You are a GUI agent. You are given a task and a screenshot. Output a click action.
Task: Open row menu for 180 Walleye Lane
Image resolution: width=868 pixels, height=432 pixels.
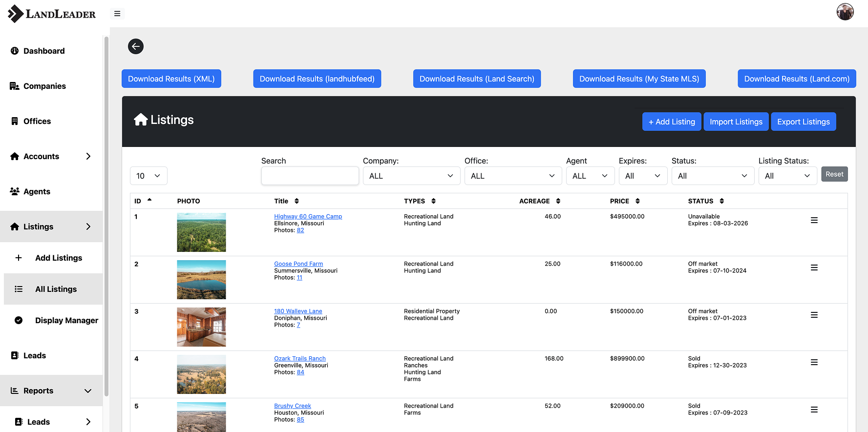(x=814, y=315)
